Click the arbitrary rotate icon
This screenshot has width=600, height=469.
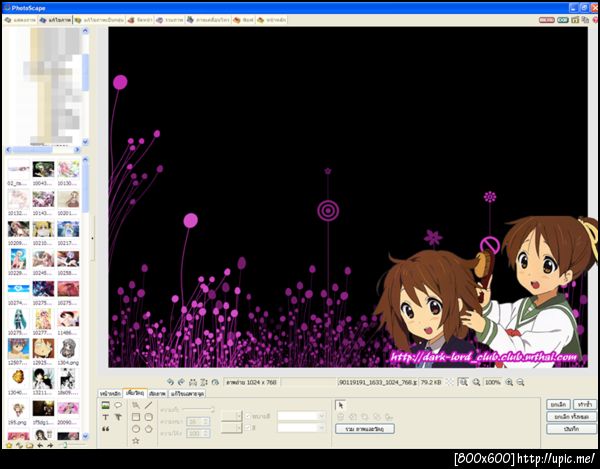pyautogui.click(x=215, y=382)
